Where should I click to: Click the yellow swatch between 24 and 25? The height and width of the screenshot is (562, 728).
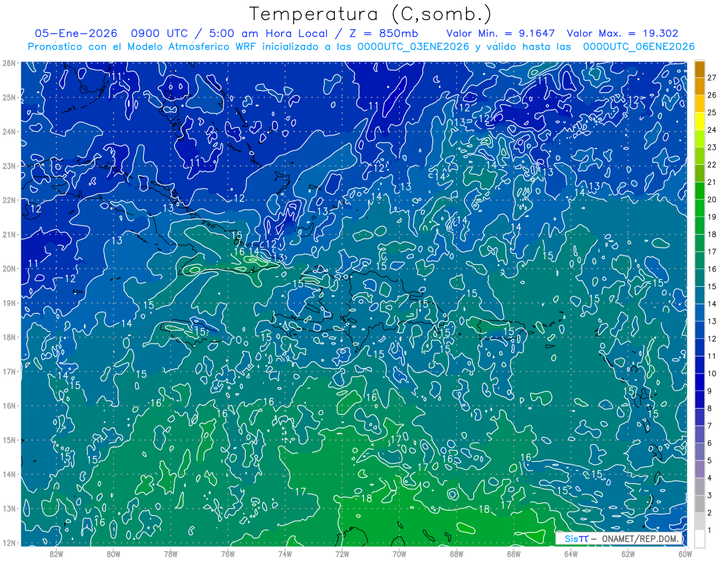[699, 121]
